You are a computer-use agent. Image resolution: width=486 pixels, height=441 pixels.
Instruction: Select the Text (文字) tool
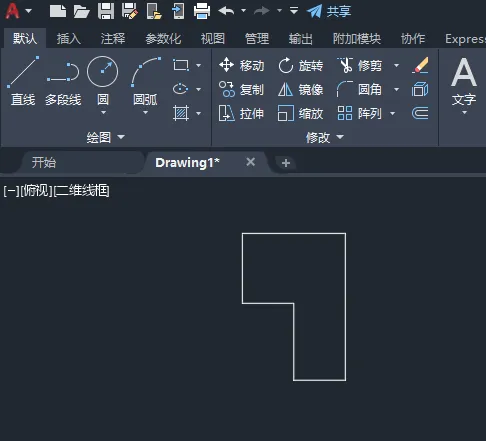(x=464, y=81)
